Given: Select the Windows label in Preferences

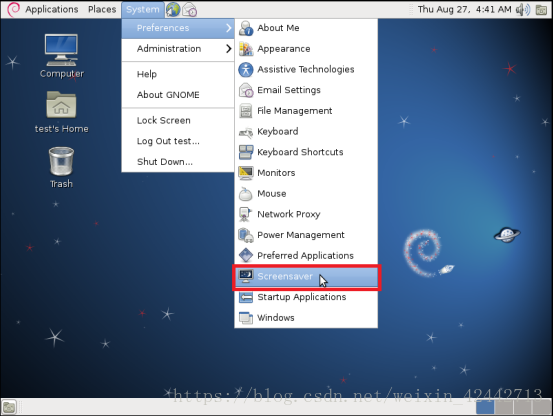Looking at the screenshot, I should coord(276,318).
